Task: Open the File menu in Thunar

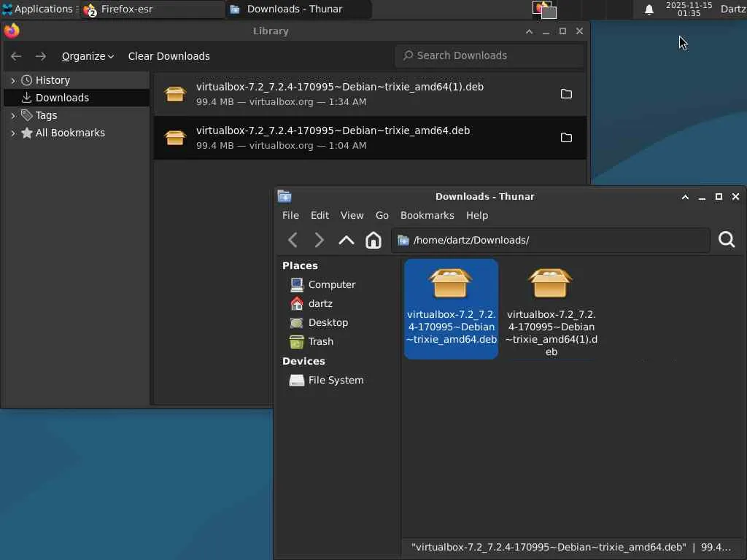Action: coord(290,215)
